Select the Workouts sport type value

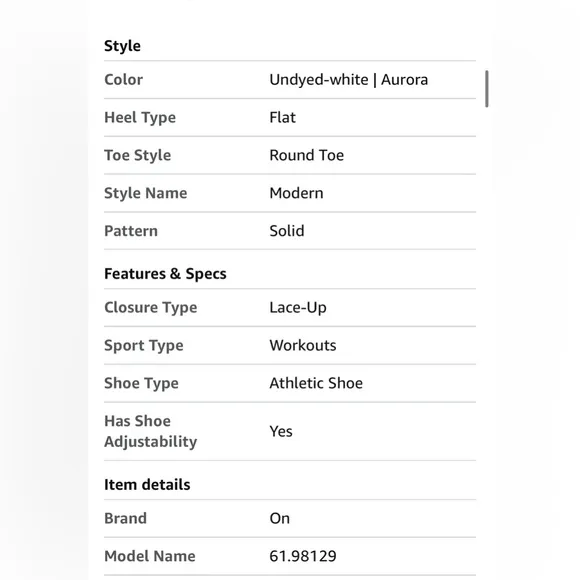[303, 345]
